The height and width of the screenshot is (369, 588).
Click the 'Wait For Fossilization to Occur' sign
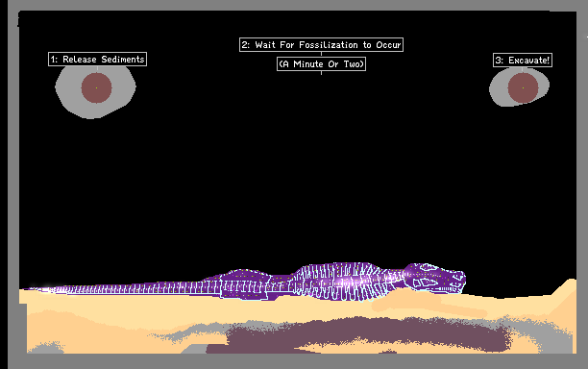(321, 44)
